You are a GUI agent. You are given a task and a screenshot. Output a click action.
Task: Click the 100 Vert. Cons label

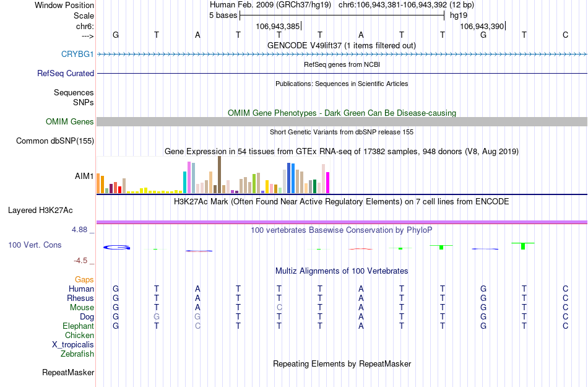[x=35, y=245]
